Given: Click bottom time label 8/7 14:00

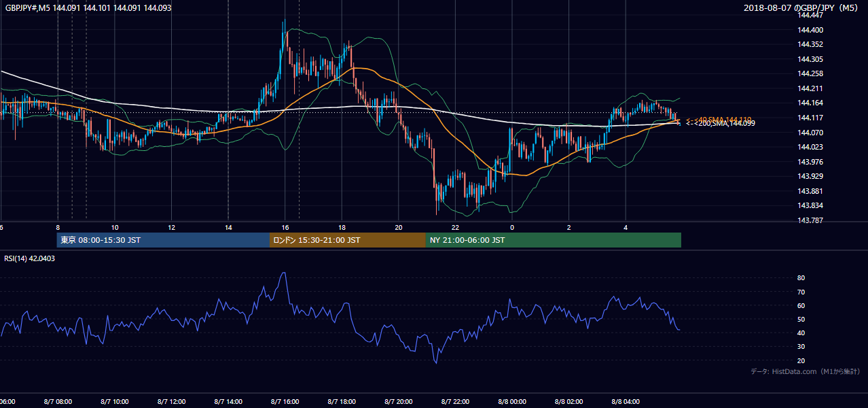Looking at the screenshot, I should pyautogui.click(x=228, y=401).
